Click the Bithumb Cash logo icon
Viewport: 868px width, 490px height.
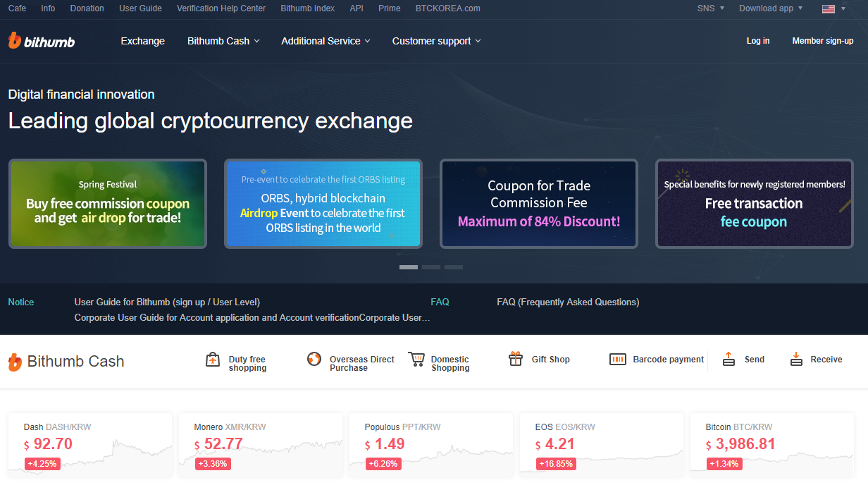(15, 362)
